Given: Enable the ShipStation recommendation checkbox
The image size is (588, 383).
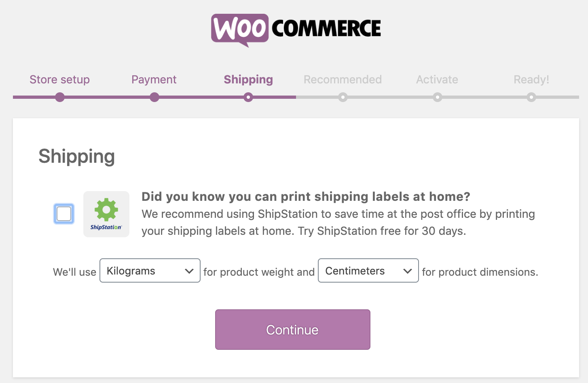Looking at the screenshot, I should 63,214.
